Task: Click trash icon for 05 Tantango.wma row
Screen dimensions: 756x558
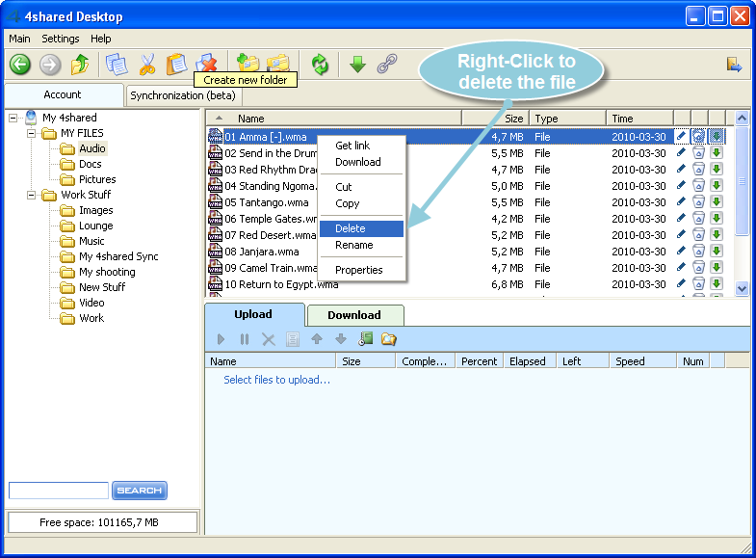Action: click(698, 202)
